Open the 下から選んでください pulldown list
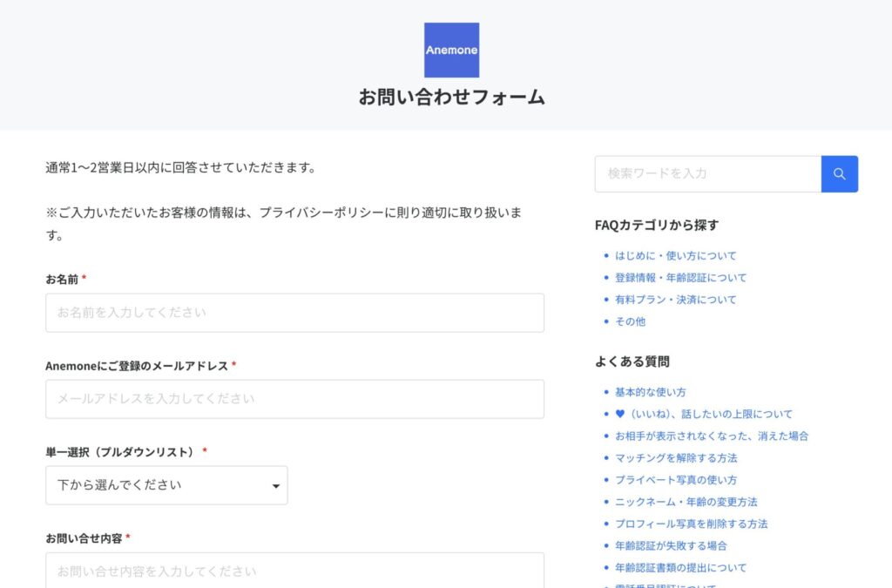Viewport: 892px width, 588px height. click(x=166, y=484)
